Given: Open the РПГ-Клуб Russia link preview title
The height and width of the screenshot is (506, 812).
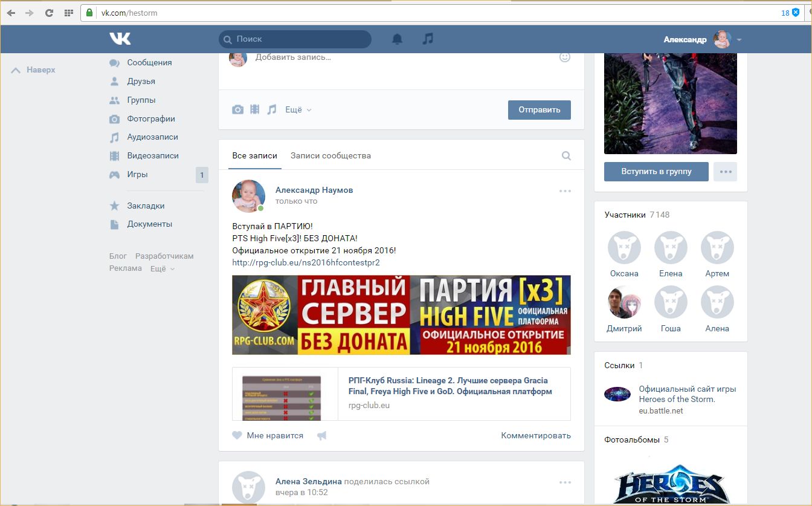Looking at the screenshot, I should (x=450, y=386).
